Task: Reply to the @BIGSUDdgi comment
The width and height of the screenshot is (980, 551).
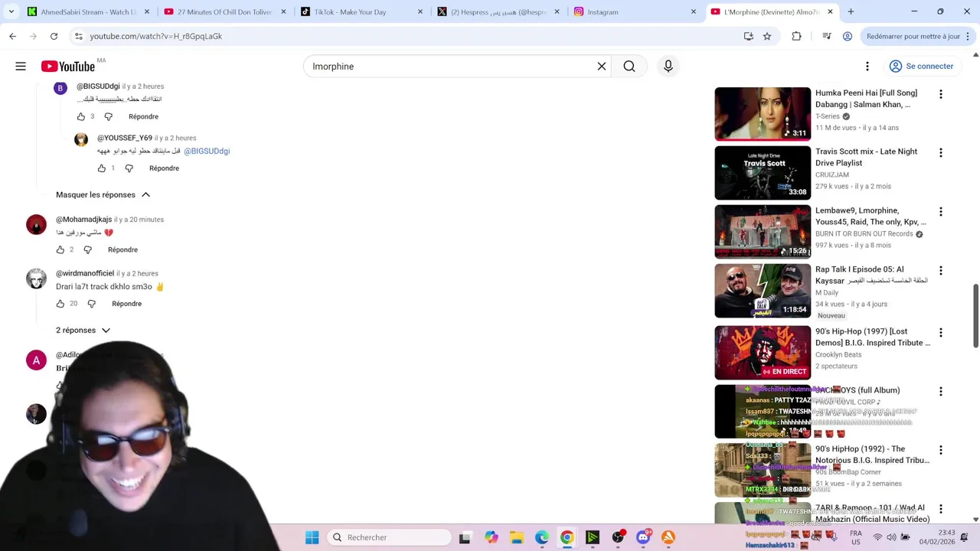Action: click(144, 116)
